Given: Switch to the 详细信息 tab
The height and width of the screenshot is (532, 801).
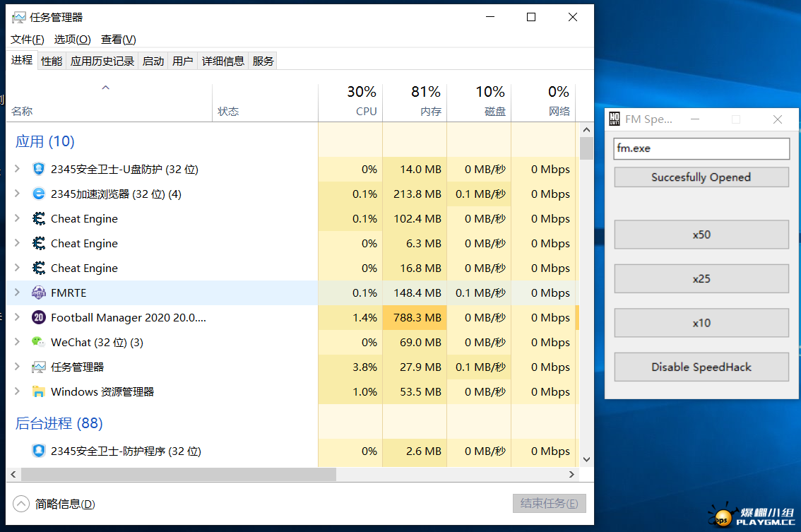Looking at the screenshot, I should pyautogui.click(x=223, y=61).
